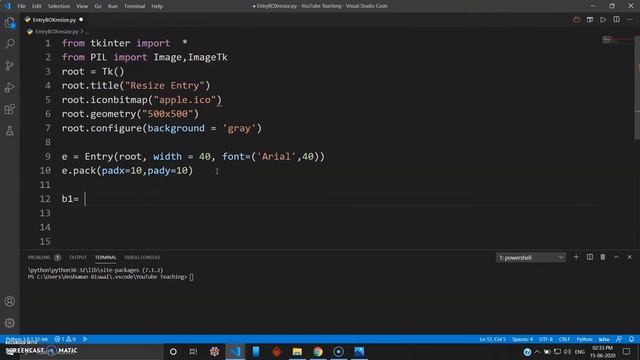Open File Explorer on the taskbar
This screenshot has width=640, height=360.
click(x=297, y=351)
